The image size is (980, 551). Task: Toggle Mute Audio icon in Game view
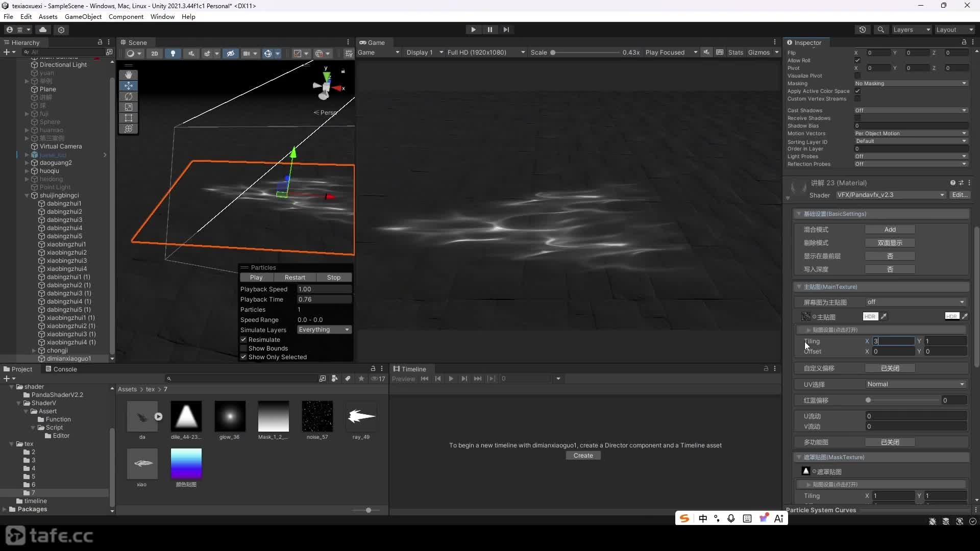[x=706, y=52]
